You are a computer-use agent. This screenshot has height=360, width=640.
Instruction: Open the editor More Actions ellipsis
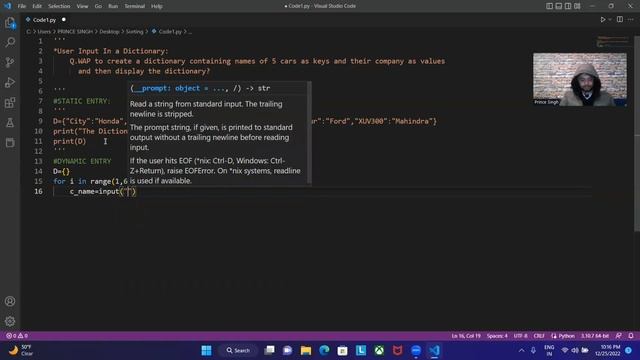click(631, 20)
